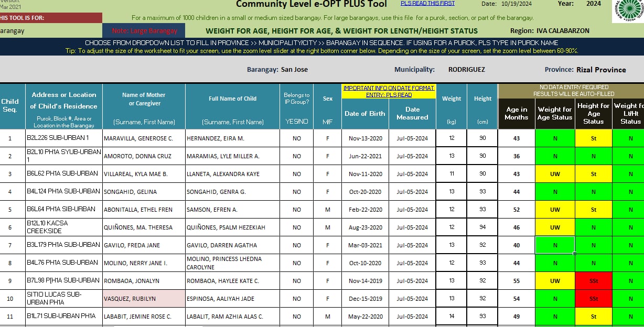Select mother name VILLAREAL, KYLA MAE B.

point(144,174)
